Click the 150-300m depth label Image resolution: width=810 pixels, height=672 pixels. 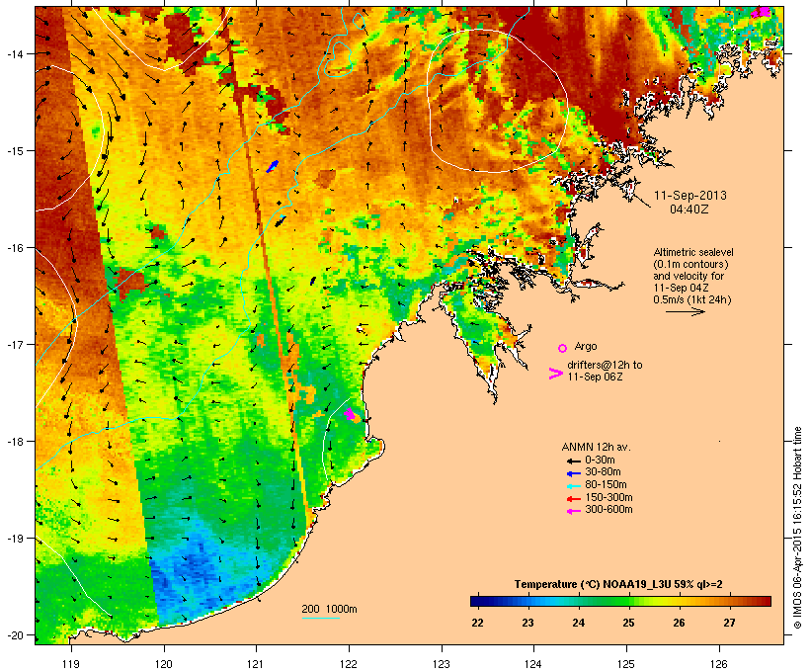tap(608, 497)
